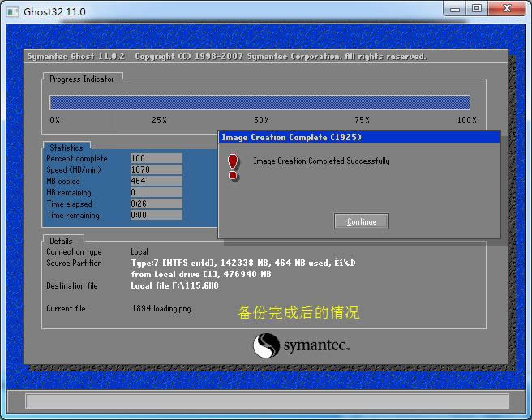Click the Symantec yin-yang logo icon
532x420 pixels.
coord(266,346)
